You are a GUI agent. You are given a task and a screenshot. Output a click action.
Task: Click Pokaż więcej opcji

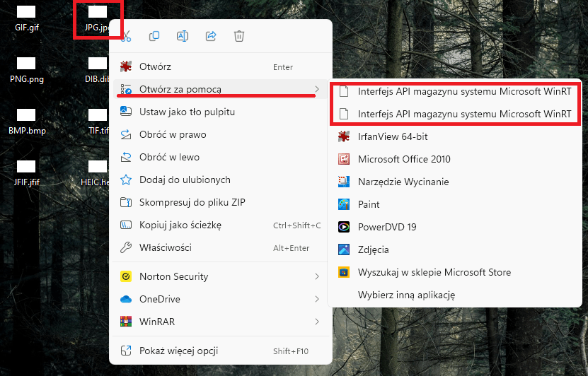click(x=221, y=351)
